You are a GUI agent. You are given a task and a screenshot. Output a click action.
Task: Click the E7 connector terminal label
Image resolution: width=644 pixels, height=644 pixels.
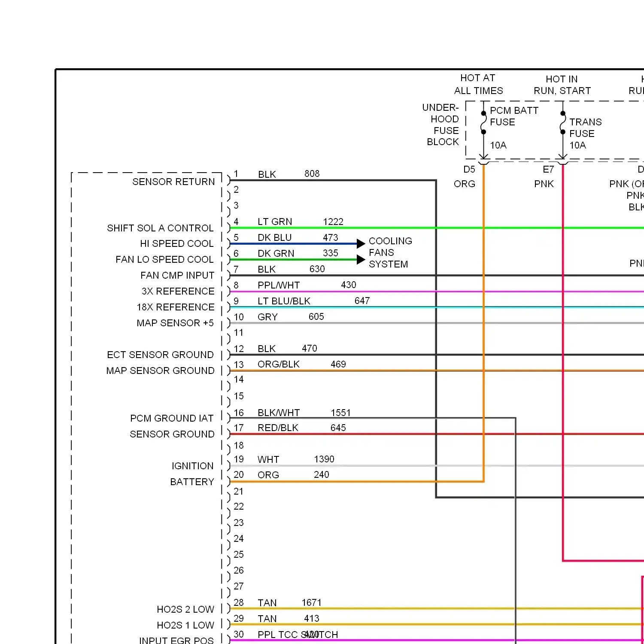click(548, 169)
